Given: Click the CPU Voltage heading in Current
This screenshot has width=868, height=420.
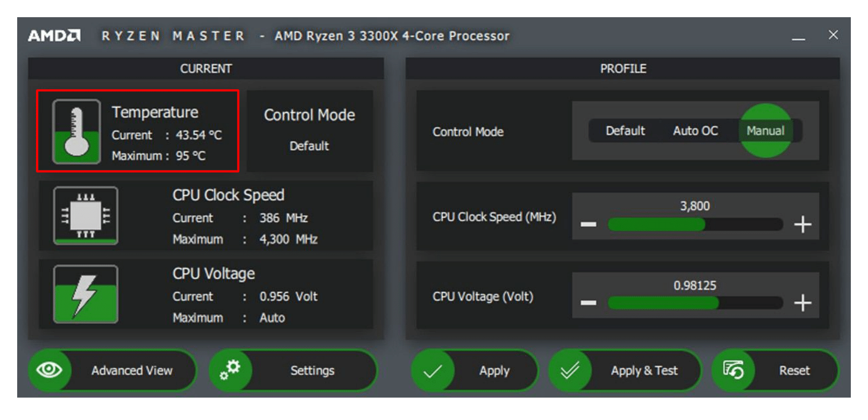Looking at the screenshot, I should (214, 274).
